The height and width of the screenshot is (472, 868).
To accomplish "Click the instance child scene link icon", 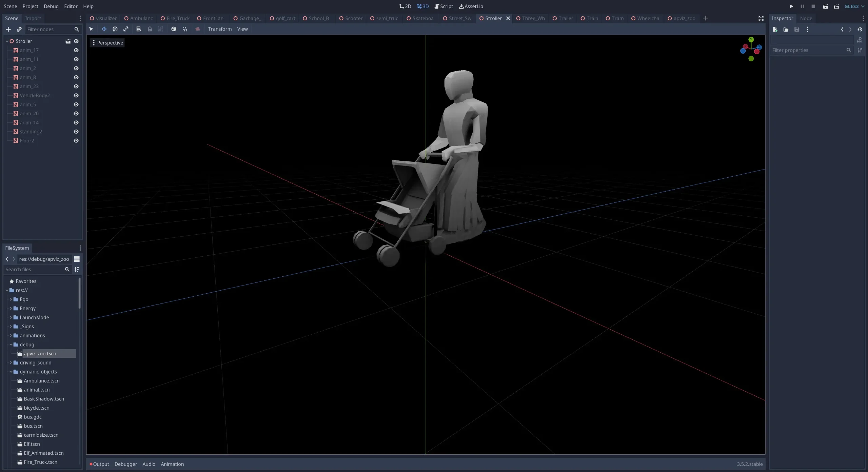I will [19, 29].
